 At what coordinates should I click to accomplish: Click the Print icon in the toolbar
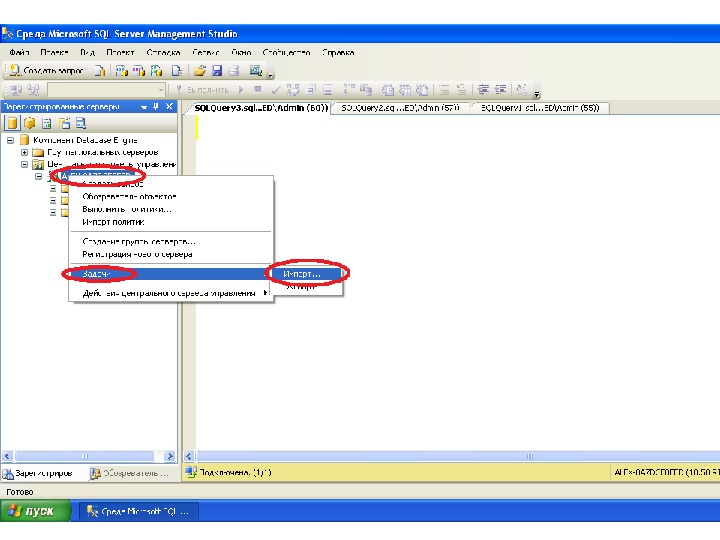coord(234,71)
